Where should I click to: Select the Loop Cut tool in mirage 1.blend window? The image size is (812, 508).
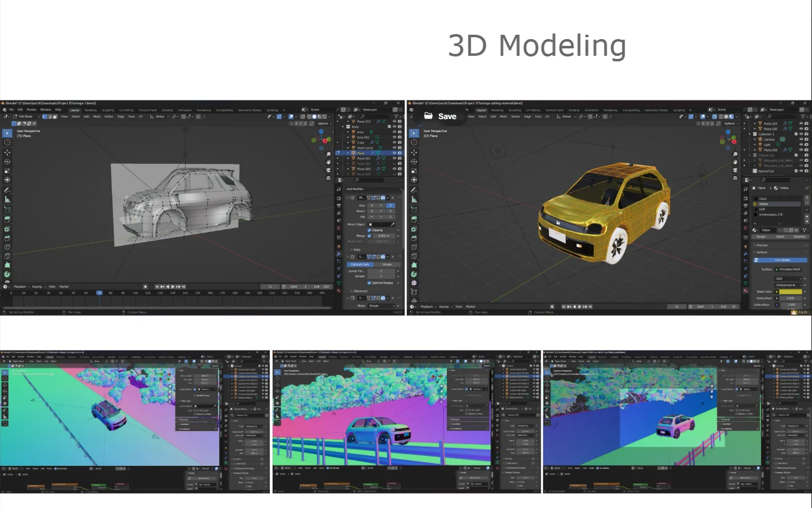tap(7, 247)
